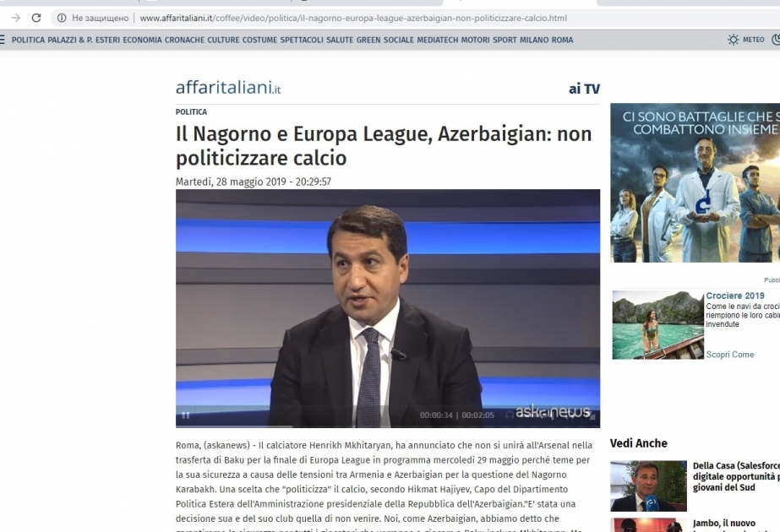This screenshot has height=532, width=780.
Task: Open the POLITICA menu section
Action: [28, 40]
